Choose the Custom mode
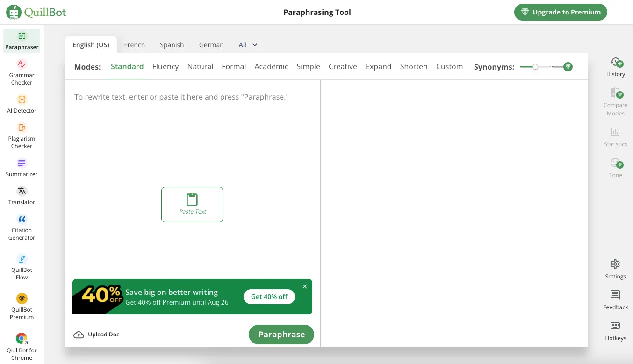Viewport: 633px width, 364px height. tap(449, 66)
